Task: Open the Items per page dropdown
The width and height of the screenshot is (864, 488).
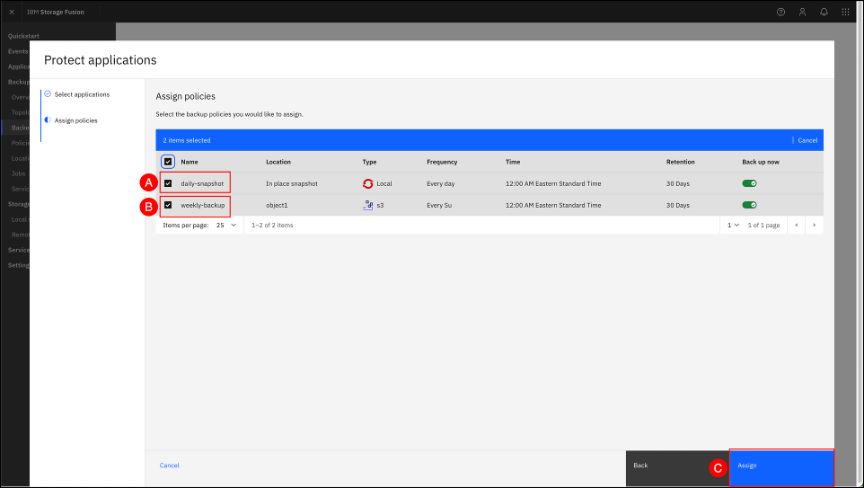Action: pos(226,225)
